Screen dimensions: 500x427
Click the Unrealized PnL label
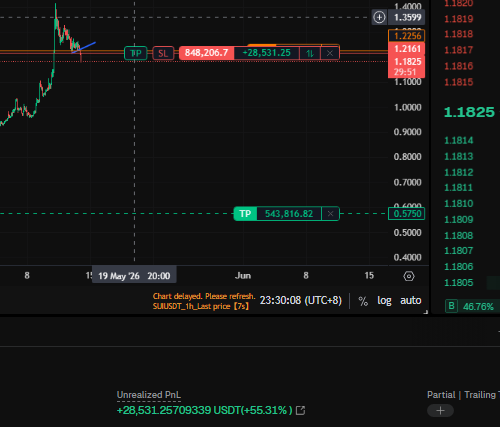coord(149,395)
